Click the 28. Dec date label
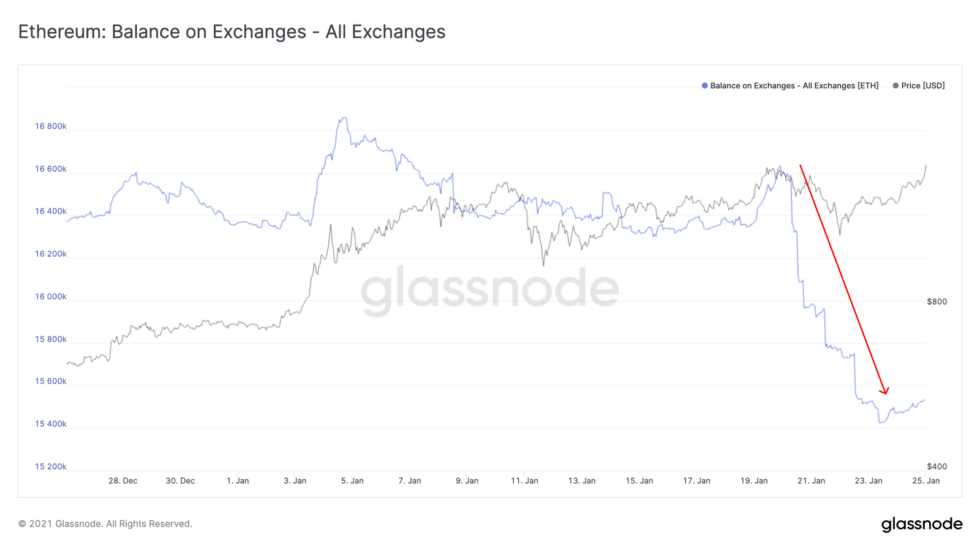 coord(123,481)
